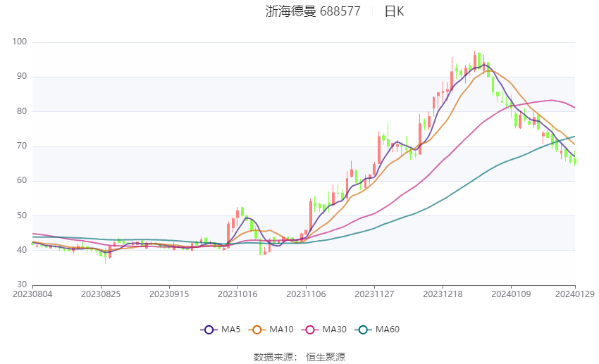Click the y-axis value 80
Screen dimensions: 599x364
coord(22,111)
